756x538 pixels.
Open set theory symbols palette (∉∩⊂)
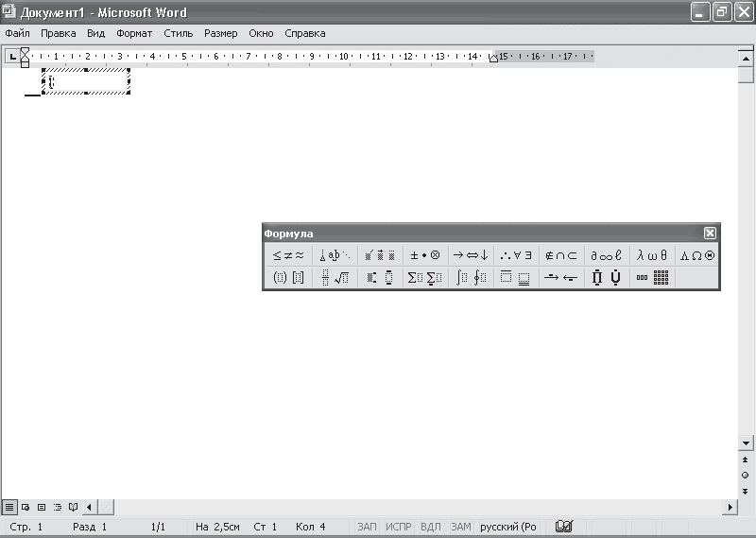(561, 255)
